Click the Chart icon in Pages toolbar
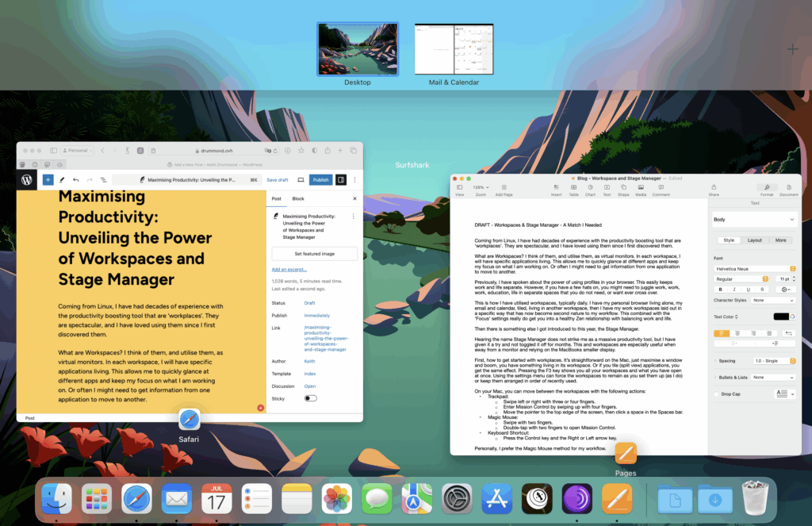Viewport: 812px width, 526px height. coord(590,190)
